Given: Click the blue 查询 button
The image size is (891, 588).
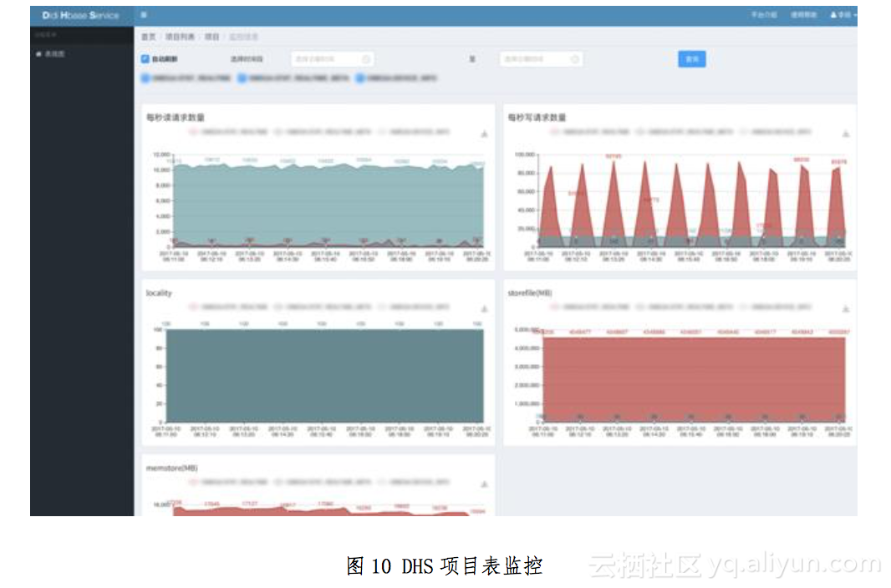Looking at the screenshot, I should pyautogui.click(x=691, y=58).
